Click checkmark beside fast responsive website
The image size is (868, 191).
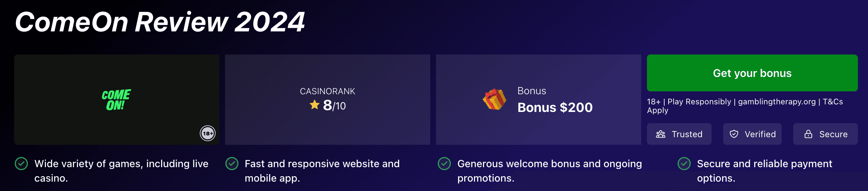coord(232,164)
